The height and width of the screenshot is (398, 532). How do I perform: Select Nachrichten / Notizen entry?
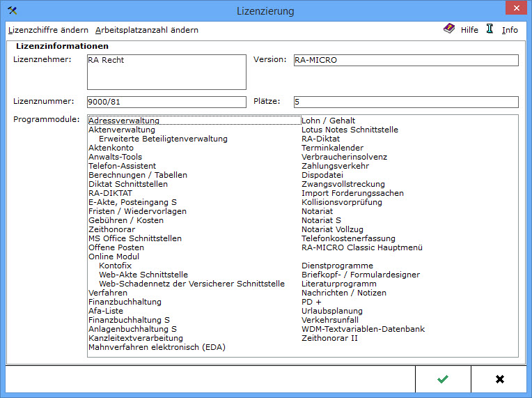tap(344, 293)
